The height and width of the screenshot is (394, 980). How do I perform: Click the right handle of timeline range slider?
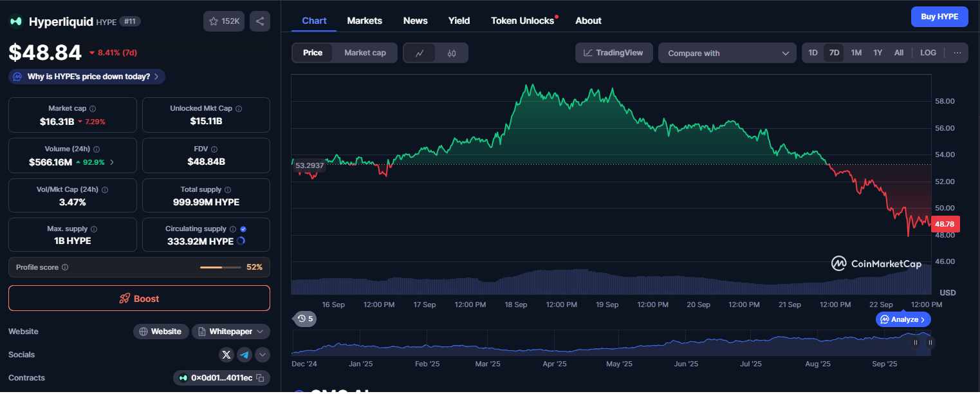(x=929, y=343)
